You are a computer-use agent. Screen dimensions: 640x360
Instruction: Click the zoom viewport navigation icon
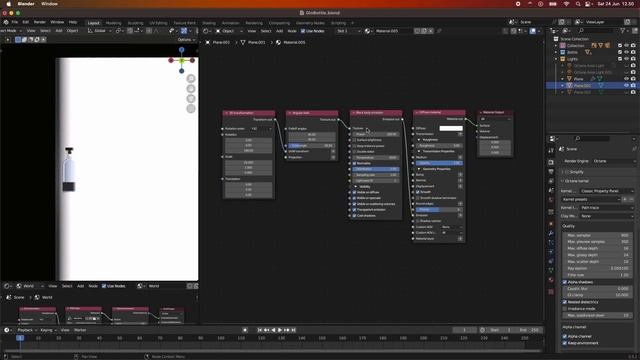[191, 78]
